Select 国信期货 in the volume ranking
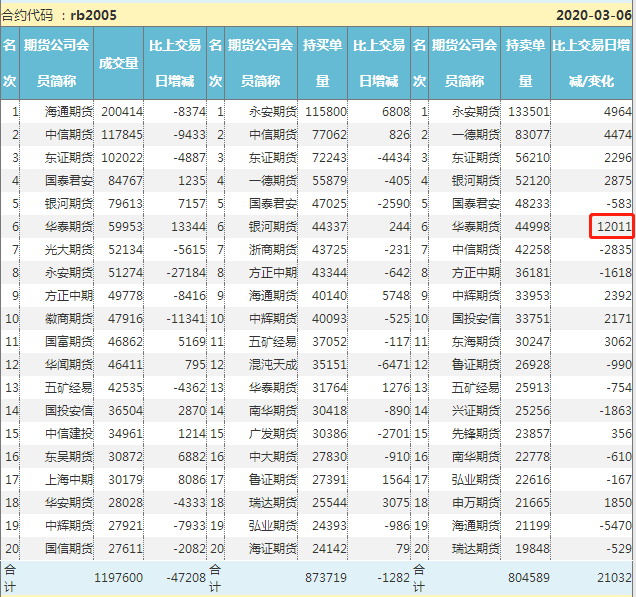This screenshot has width=636, height=597. pyautogui.click(x=69, y=549)
